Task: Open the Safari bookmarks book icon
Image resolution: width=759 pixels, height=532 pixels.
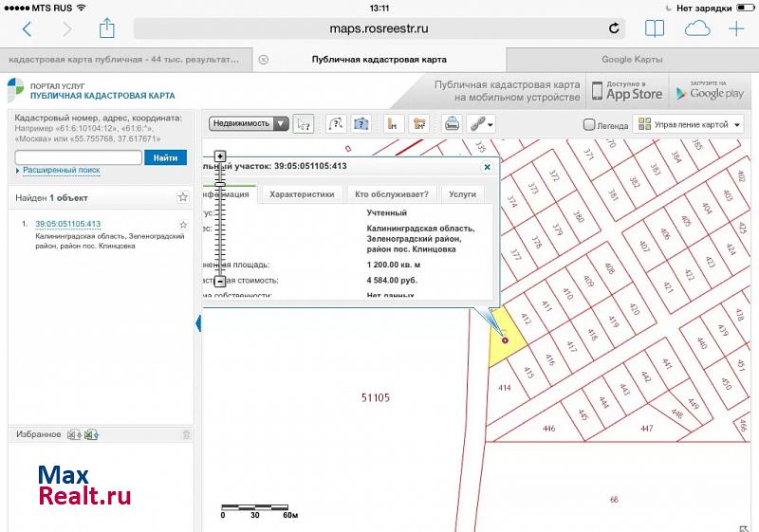Action: pyautogui.click(x=655, y=29)
